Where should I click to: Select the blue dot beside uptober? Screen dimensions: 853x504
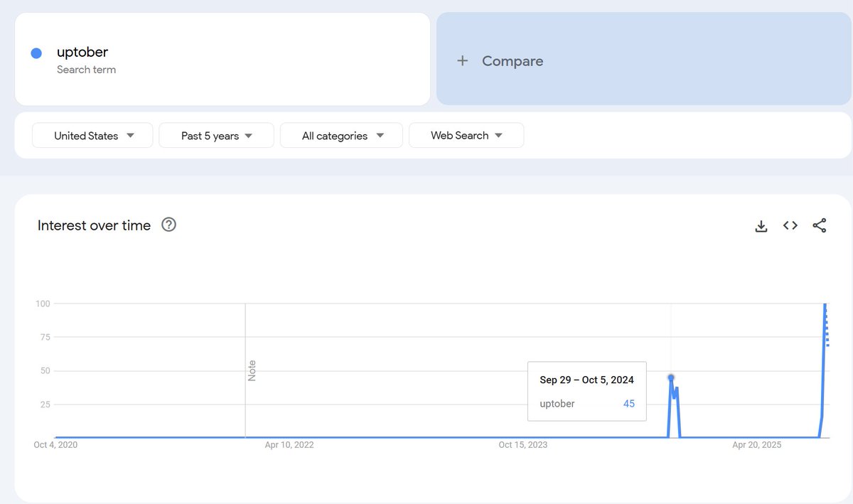36,53
